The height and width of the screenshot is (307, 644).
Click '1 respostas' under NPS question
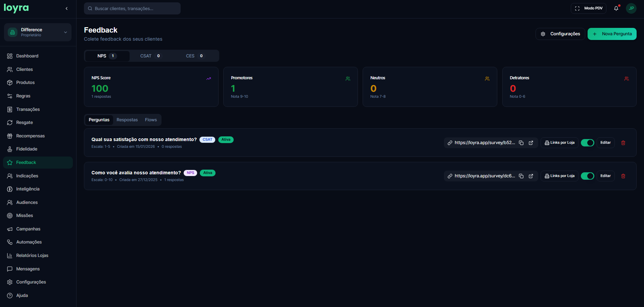click(174, 180)
